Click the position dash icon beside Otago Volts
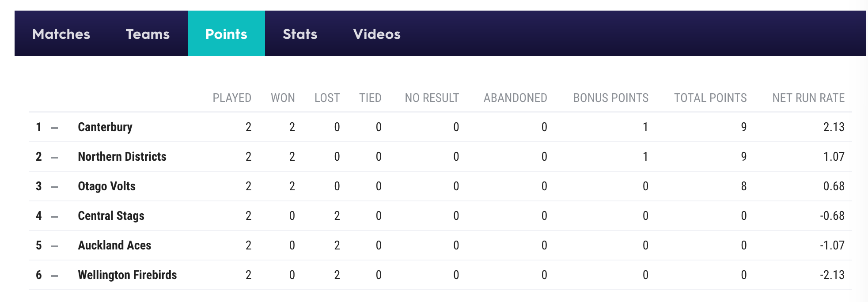Screen dimensions: 868x302 pyautogui.click(x=54, y=187)
